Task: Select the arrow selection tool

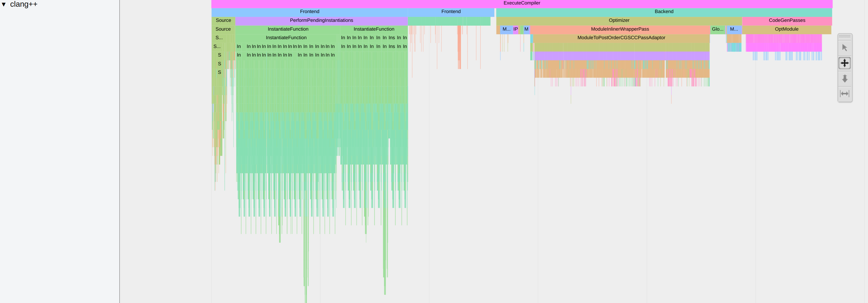Action: [845, 48]
